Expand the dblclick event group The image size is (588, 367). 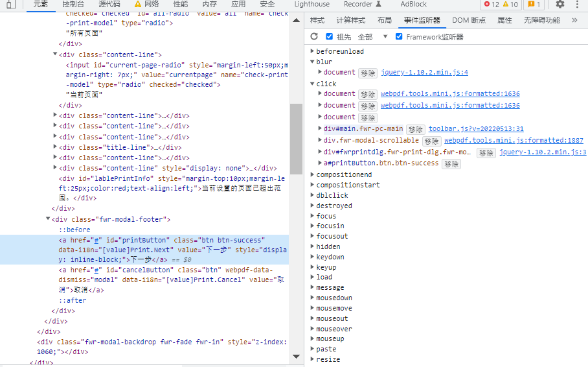pos(312,195)
